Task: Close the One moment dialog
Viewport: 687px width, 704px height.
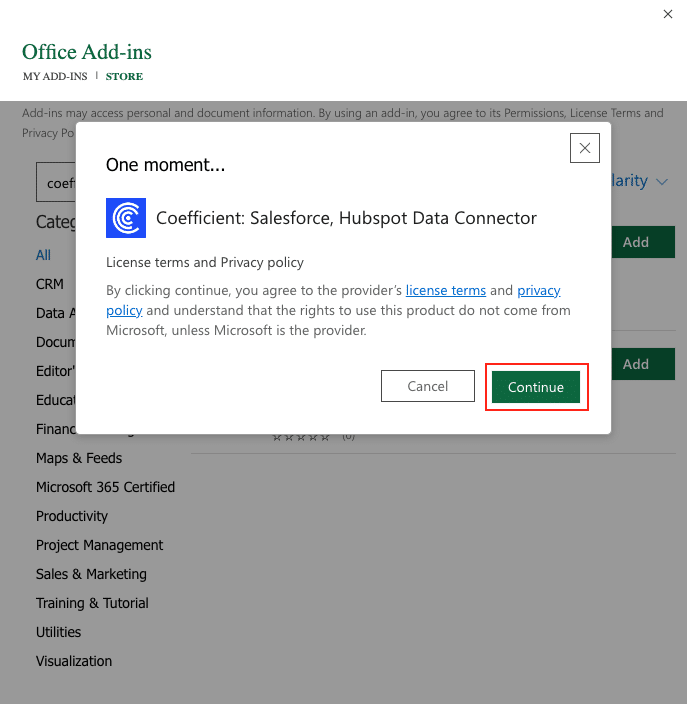Action: pos(585,148)
